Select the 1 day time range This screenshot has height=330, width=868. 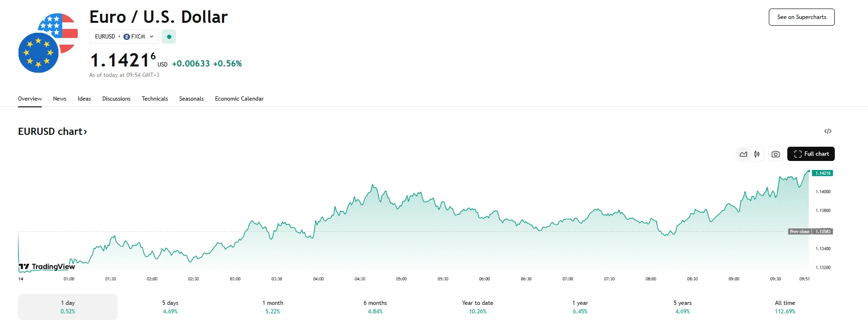68,307
